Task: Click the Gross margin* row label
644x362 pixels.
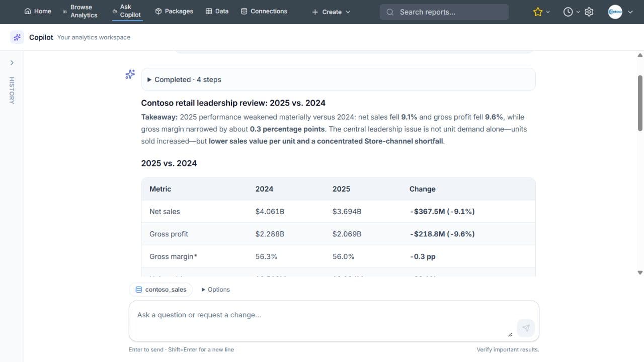Action: pyautogui.click(x=174, y=256)
